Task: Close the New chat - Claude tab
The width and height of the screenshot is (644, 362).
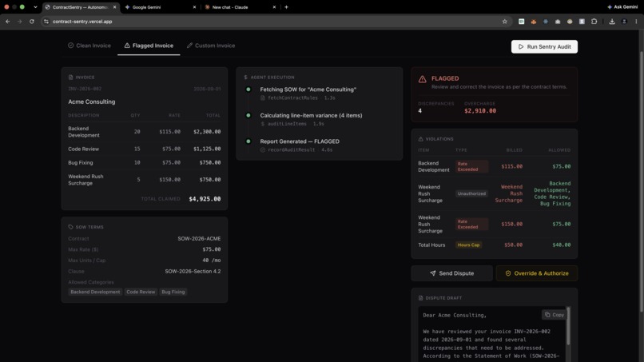Action: coord(274,7)
